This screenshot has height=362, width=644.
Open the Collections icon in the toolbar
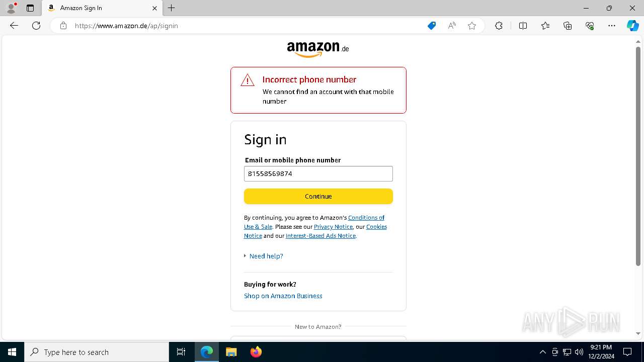coord(568,26)
